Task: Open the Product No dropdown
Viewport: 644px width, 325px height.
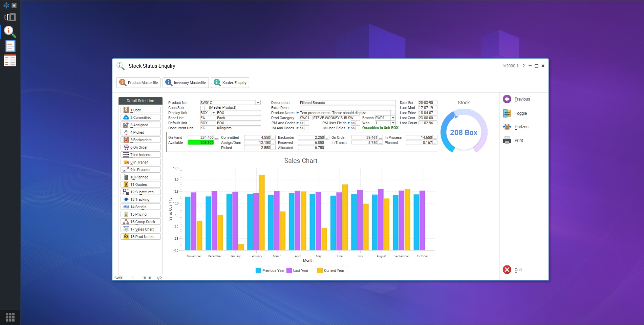Action: point(258,102)
